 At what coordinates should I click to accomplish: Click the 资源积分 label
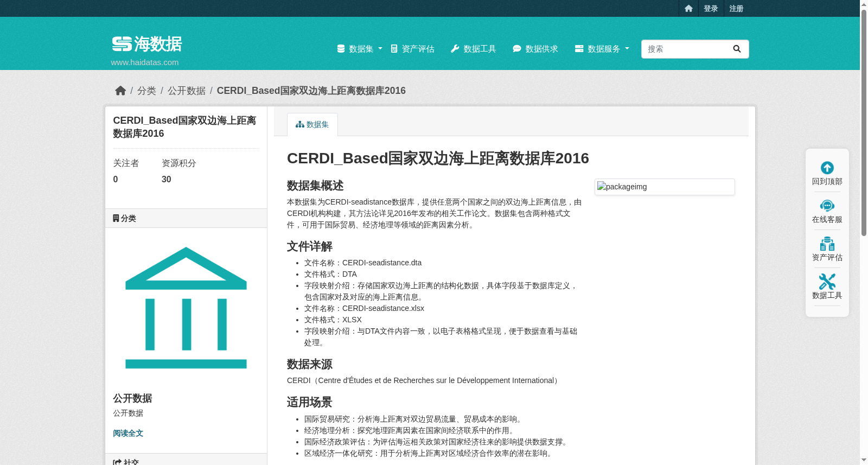coord(179,163)
